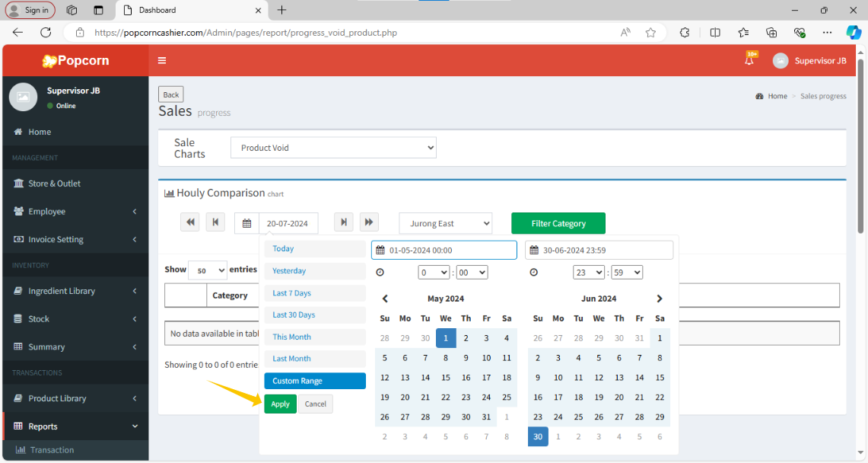The image size is (868, 463).
Task: Go to next day step-forward button
Action: point(344,222)
